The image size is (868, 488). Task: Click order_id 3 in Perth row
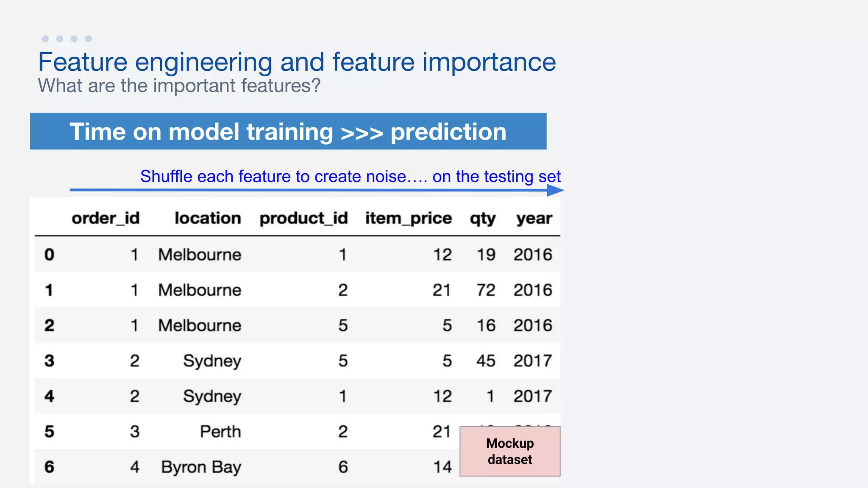coord(134,432)
